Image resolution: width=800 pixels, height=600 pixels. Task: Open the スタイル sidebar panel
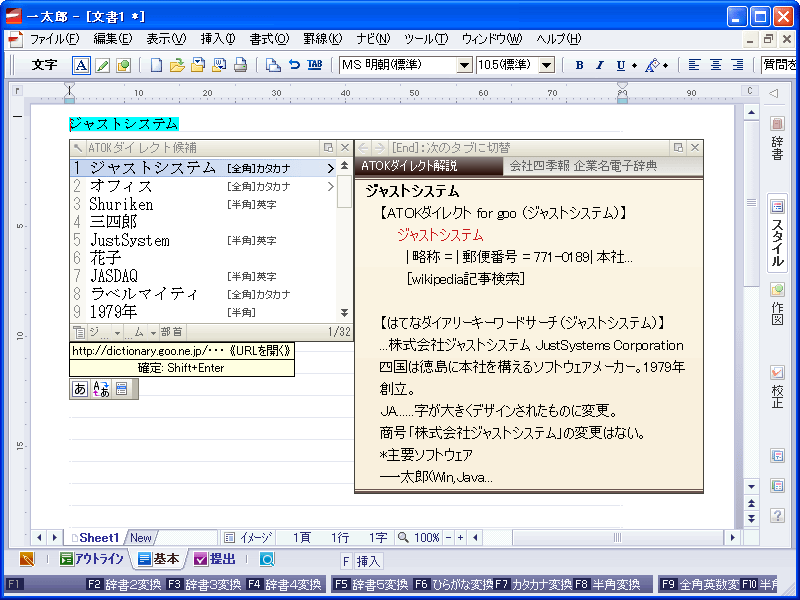[777, 233]
